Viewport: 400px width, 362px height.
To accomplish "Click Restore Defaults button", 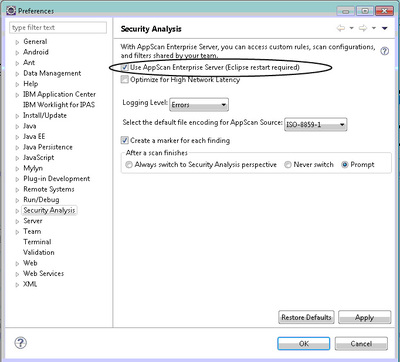I will click(x=306, y=317).
